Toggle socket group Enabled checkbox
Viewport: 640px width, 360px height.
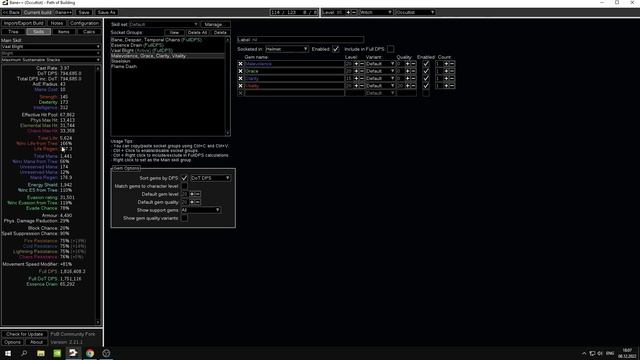coord(336,49)
